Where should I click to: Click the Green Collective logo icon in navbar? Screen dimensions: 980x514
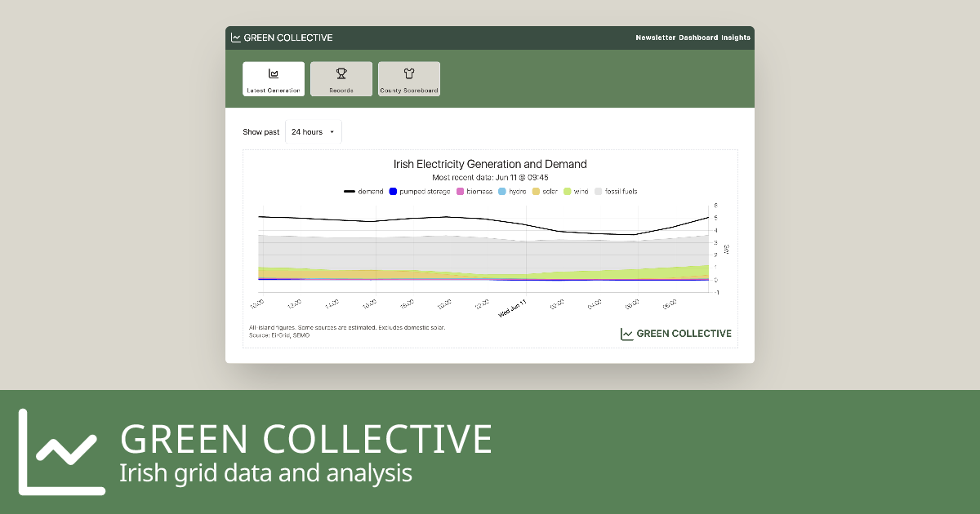coord(234,38)
